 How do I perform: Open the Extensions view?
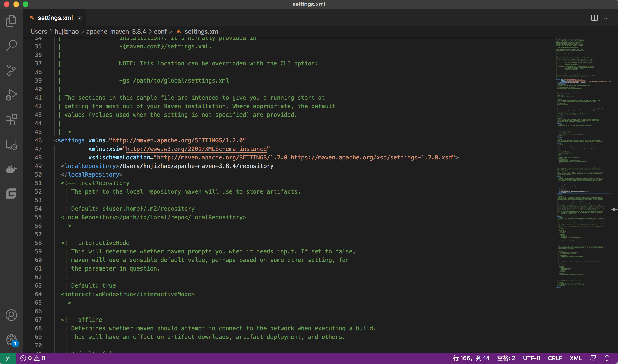11,120
